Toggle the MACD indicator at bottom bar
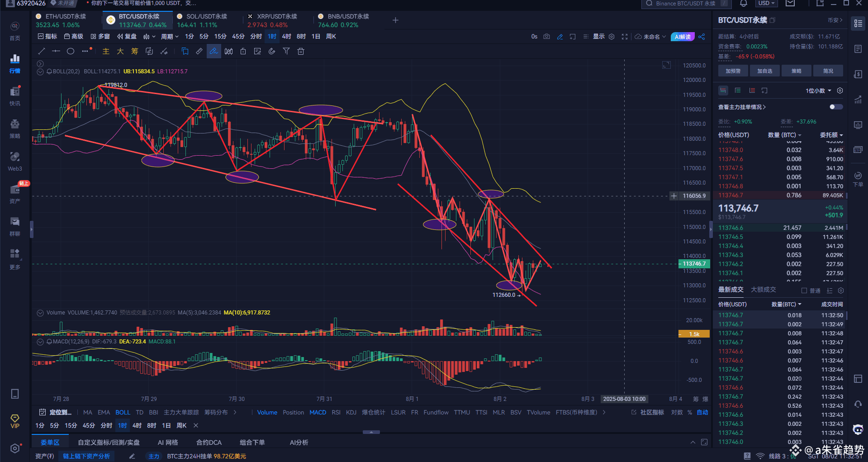This screenshot has width=868, height=462. pos(318,412)
